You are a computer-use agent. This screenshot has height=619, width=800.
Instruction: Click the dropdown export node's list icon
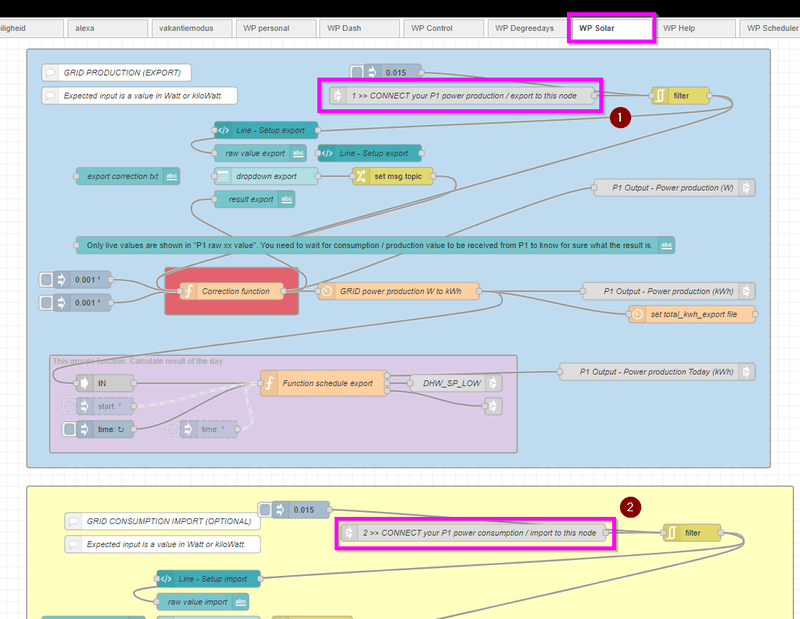coord(223,176)
